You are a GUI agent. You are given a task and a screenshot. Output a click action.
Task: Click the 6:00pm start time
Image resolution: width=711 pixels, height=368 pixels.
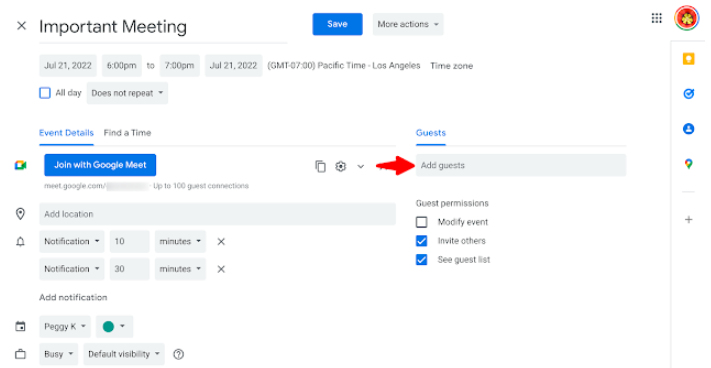point(122,66)
